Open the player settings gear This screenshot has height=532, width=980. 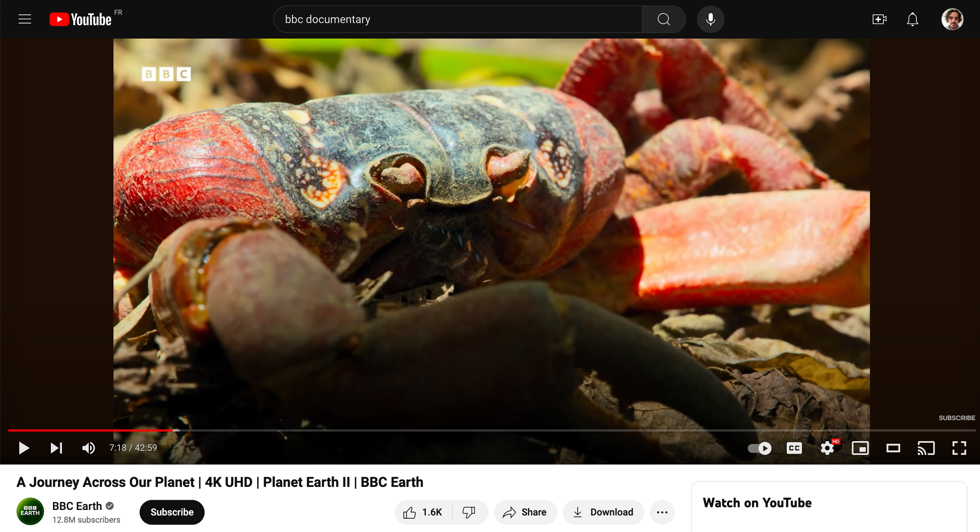point(827,448)
